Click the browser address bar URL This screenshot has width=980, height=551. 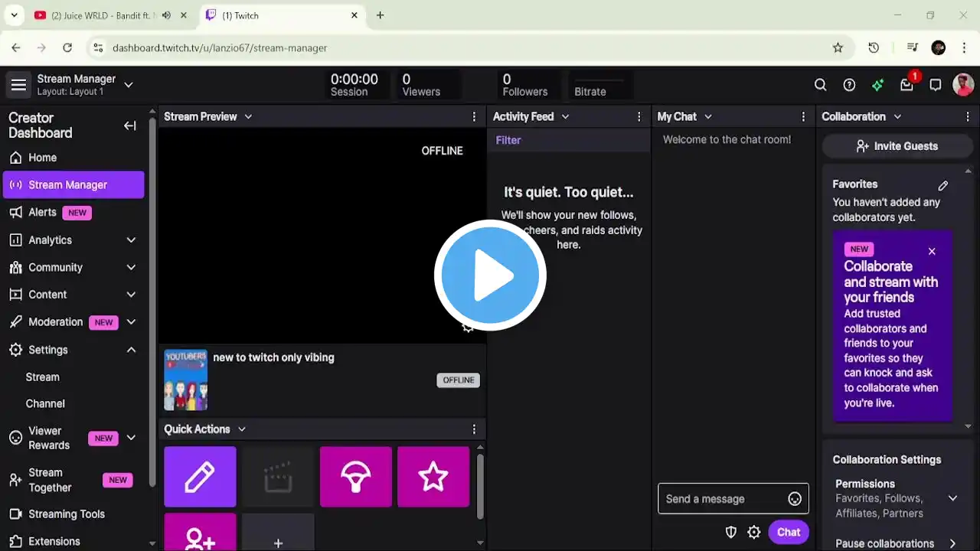pos(220,47)
